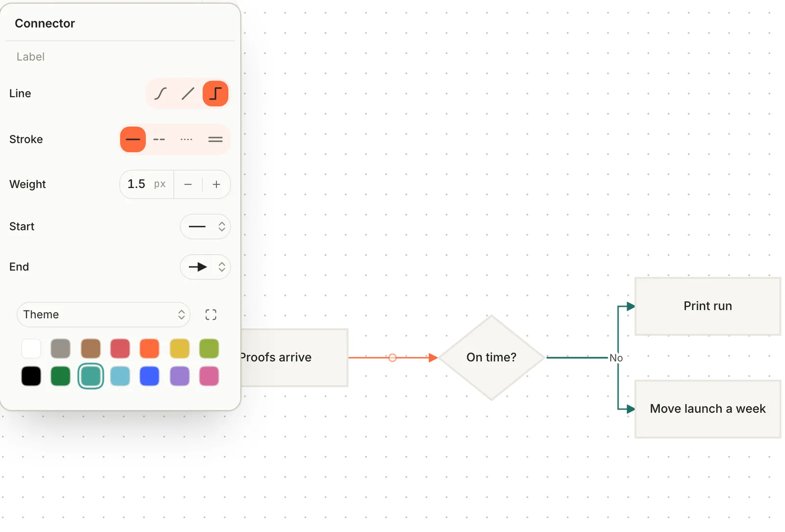Select the curved line style

160,93
